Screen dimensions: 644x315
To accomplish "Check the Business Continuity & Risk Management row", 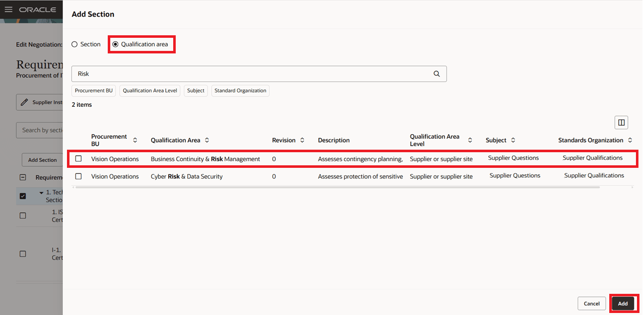I will tap(78, 159).
